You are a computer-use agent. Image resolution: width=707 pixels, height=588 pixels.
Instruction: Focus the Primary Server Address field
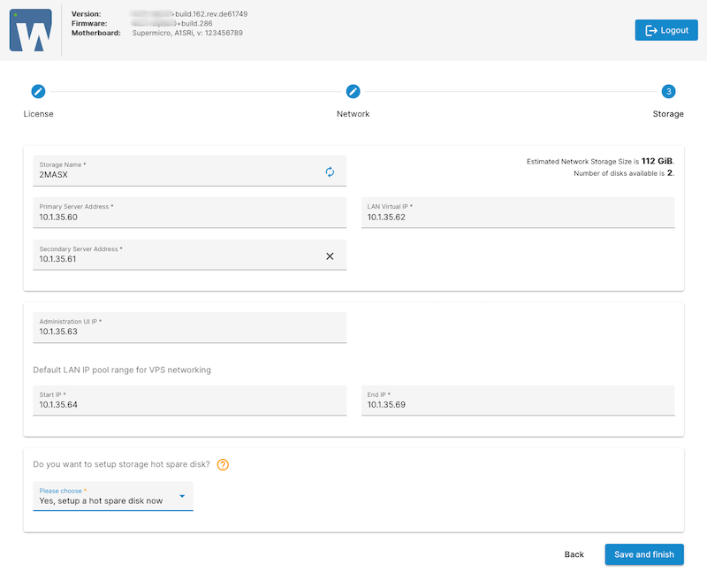189,217
